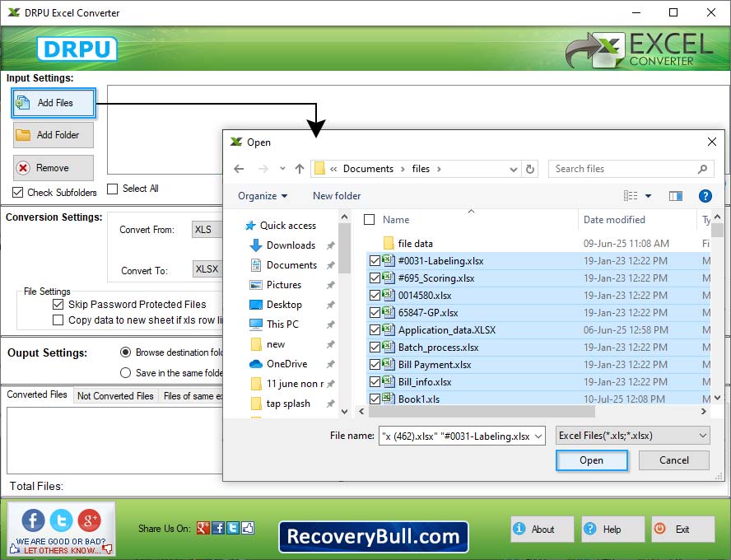This screenshot has width=731, height=560.
Task: Click the Documents breadcrumb segment
Action: (x=368, y=169)
